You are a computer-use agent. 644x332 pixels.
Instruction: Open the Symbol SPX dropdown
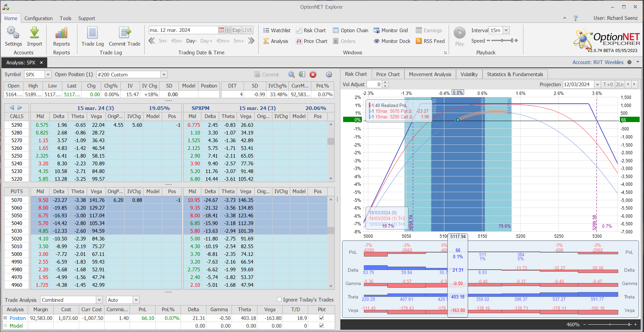[x=48, y=74]
